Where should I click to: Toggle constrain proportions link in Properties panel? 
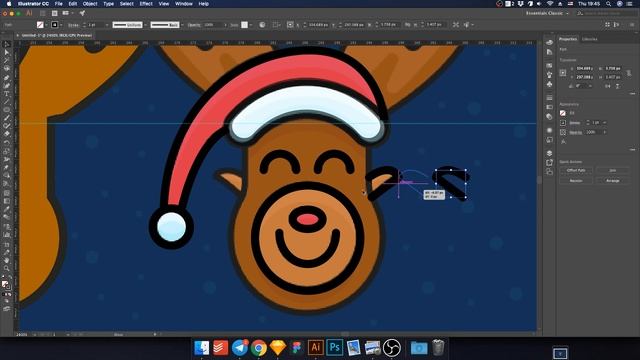[629, 73]
